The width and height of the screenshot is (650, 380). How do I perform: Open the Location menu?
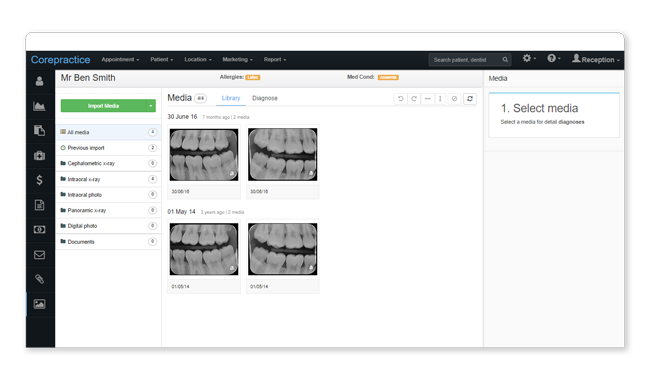coord(198,60)
